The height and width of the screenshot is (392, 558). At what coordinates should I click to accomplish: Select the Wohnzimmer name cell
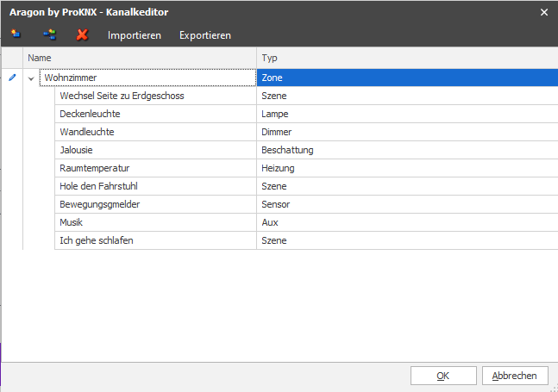coord(147,78)
